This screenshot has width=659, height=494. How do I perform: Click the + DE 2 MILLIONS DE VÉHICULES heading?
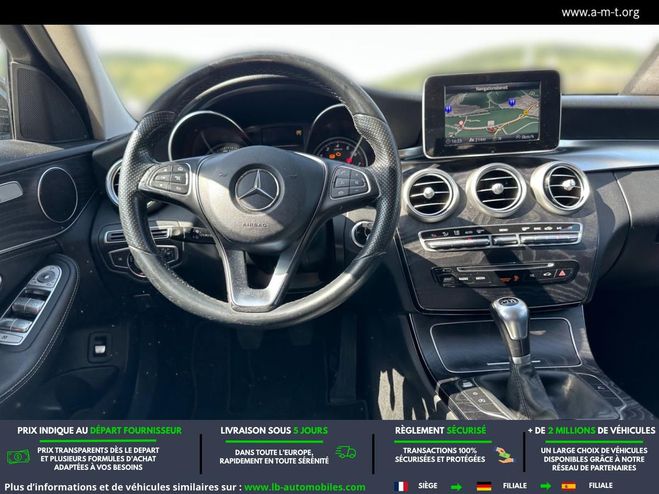point(591,431)
